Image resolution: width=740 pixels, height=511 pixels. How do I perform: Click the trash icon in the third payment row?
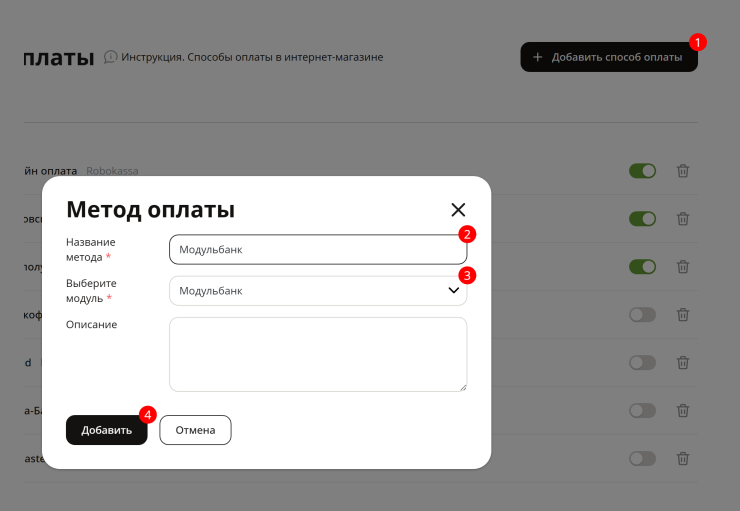683,267
